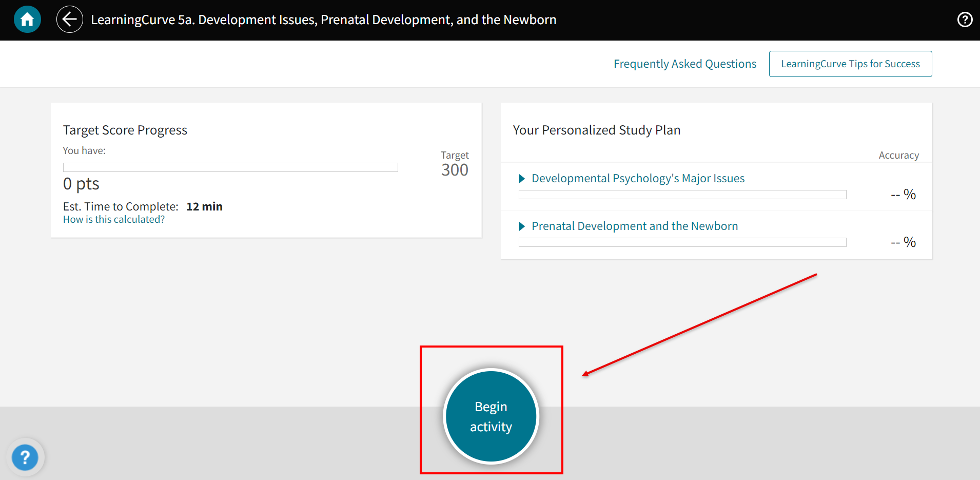980x480 pixels.
Task: Click the arrow icon next to Developmental Psychology's Major Issues
Action: point(522,178)
